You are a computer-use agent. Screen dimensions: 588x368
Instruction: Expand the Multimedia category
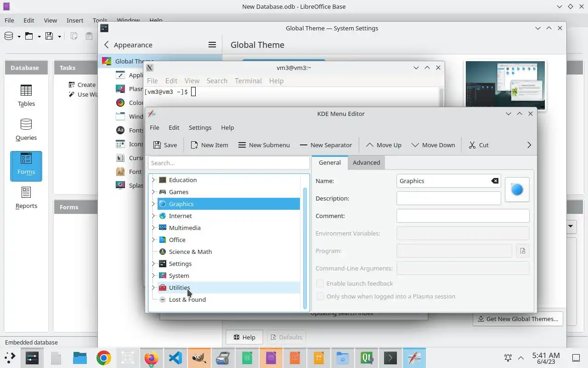153,228
